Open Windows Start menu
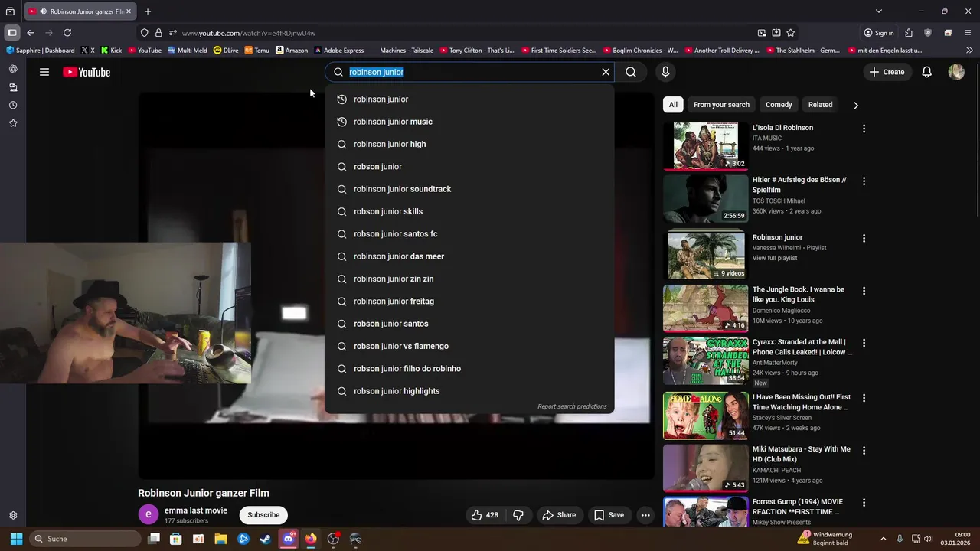 [16, 539]
